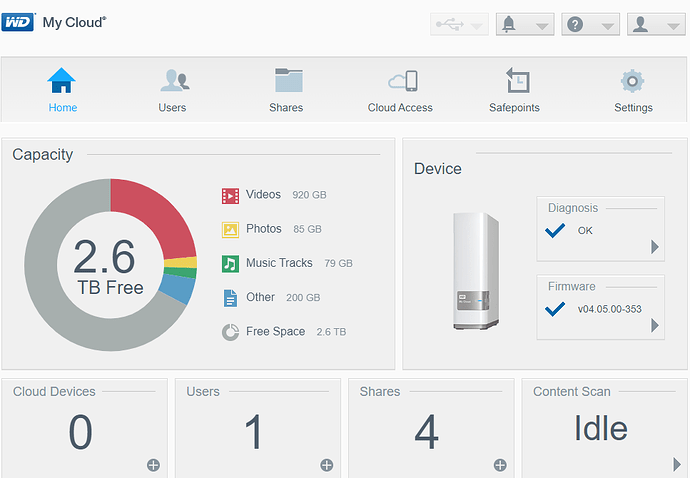
Task: Click the Firmware checkmark icon
Action: tap(555, 309)
